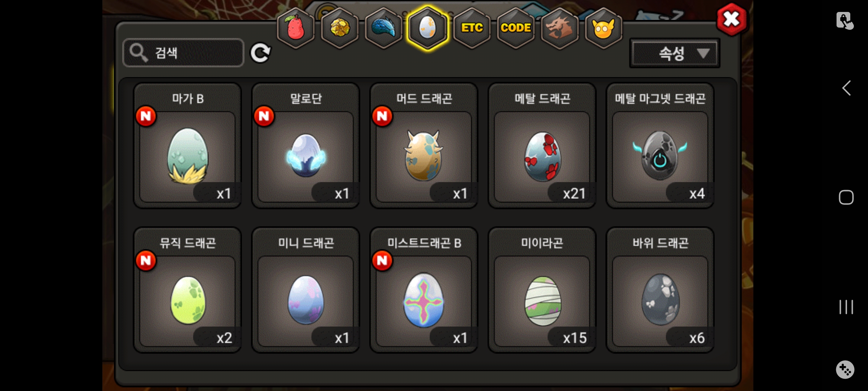This screenshot has width=868, height=391.
Task: Select the 미이라곤 bandaged egg
Action: tap(542, 290)
